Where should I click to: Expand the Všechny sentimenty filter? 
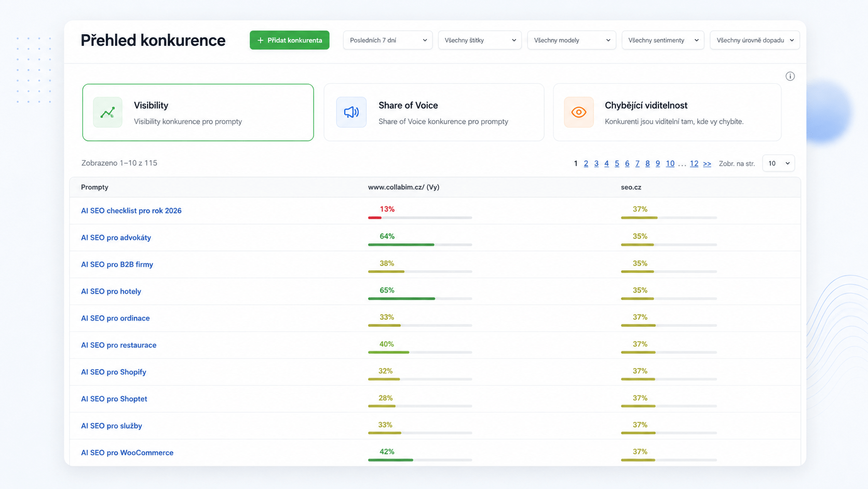tap(663, 40)
